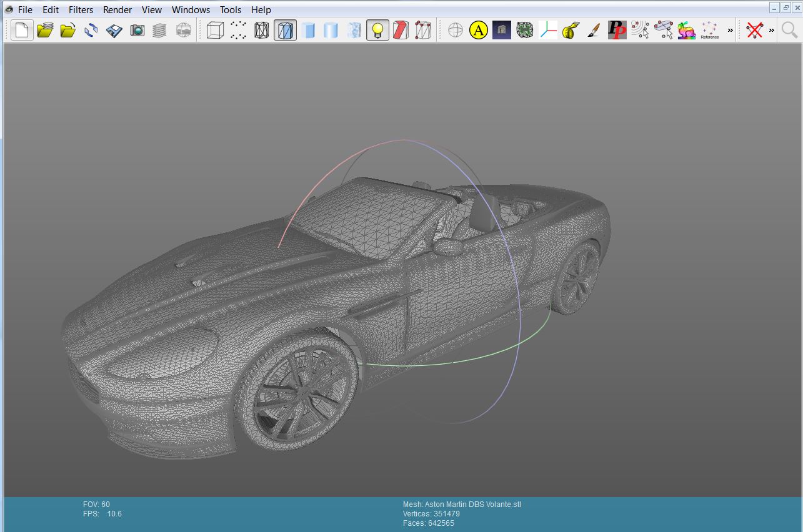Switch to points render mode
Viewport: 803px width, 532px height.
point(238,30)
